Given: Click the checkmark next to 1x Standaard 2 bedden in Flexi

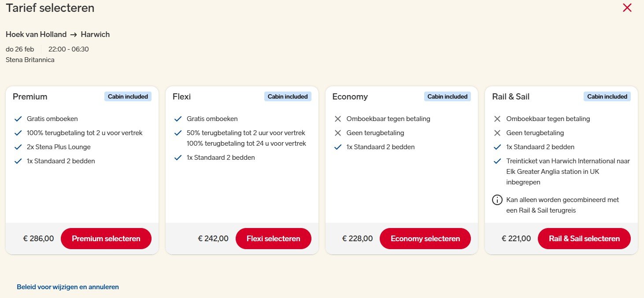Looking at the screenshot, I should (x=178, y=157).
